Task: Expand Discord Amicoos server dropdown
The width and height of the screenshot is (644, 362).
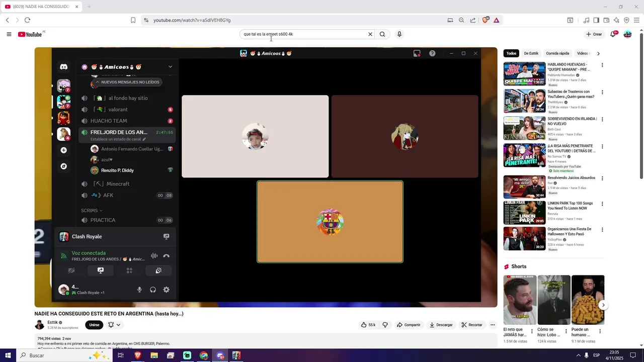Action: point(170,66)
